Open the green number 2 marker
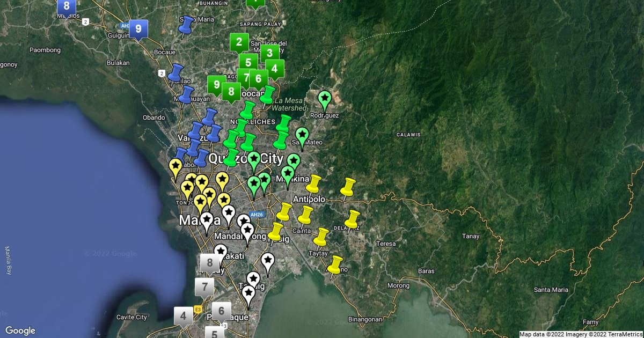 (239, 42)
